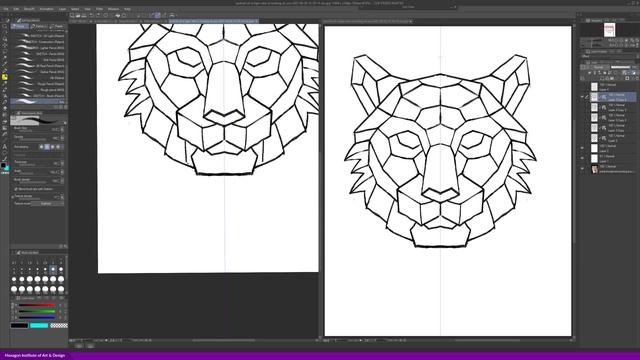Click the highlighted brush size preset
The image size is (640, 360).
click(x=53, y=269)
